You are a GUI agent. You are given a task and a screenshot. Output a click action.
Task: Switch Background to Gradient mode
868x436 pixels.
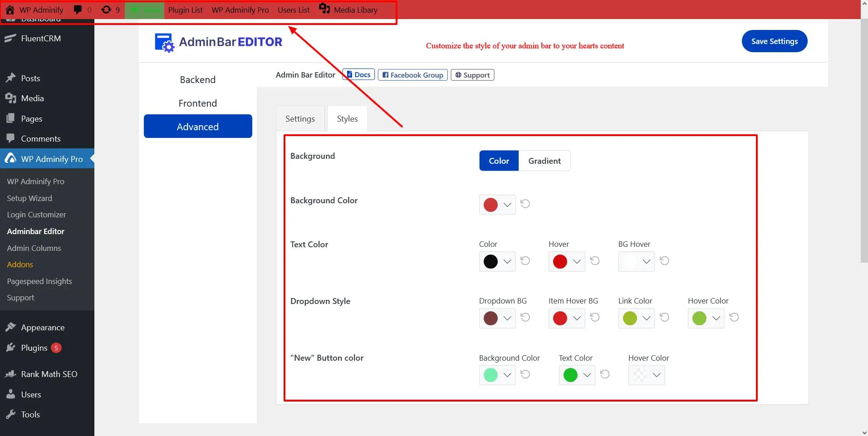click(544, 161)
